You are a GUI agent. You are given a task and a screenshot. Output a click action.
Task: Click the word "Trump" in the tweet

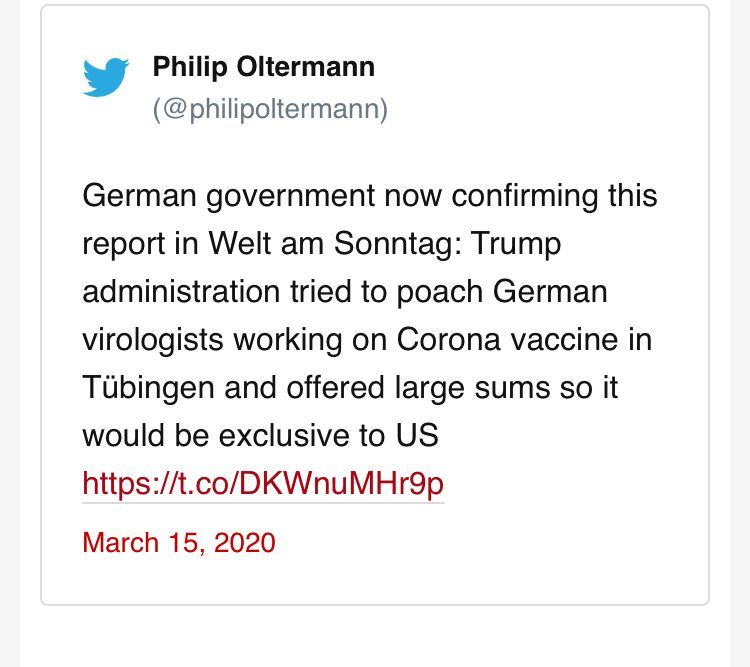pos(518,243)
